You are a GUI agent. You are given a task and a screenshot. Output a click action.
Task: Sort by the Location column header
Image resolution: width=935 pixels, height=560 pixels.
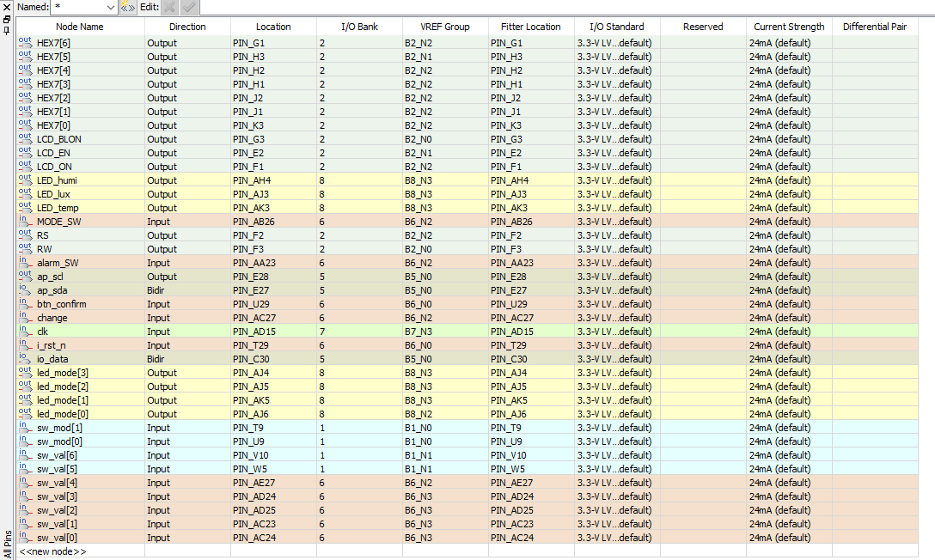click(273, 27)
